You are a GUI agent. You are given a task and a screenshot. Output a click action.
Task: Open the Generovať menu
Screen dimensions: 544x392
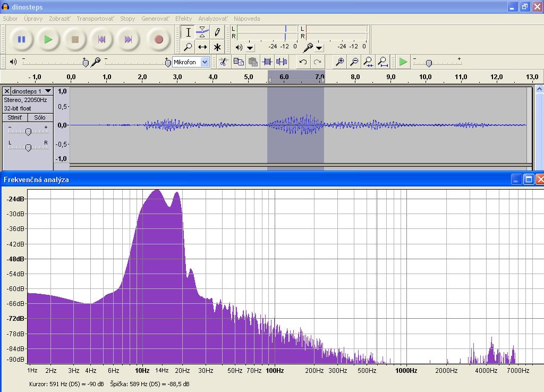point(156,19)
